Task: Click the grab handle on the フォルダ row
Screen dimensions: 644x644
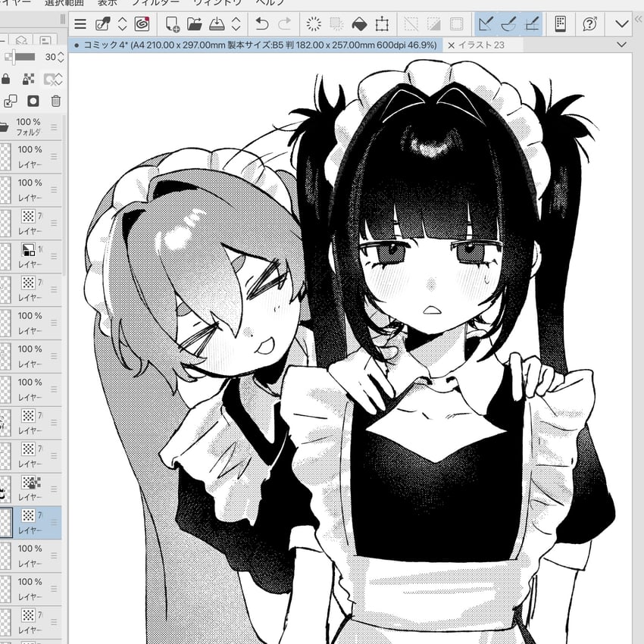Action: [54, 127]
